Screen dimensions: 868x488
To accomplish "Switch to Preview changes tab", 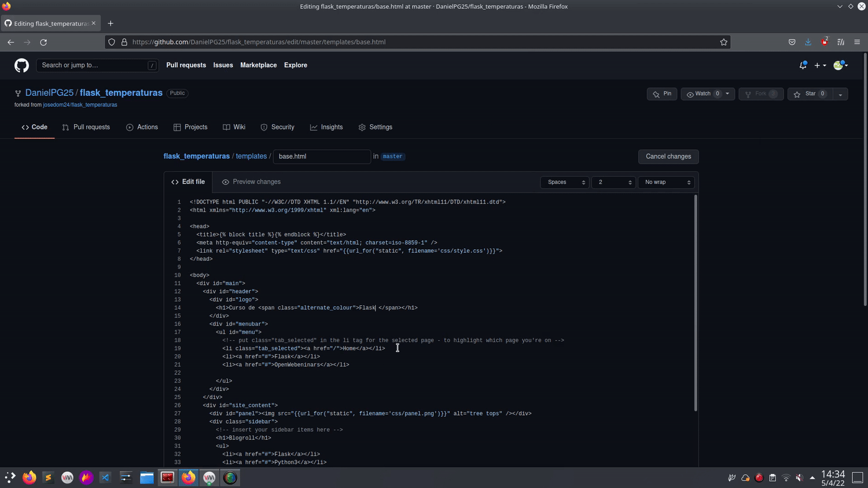I will (x=251, y=182).
